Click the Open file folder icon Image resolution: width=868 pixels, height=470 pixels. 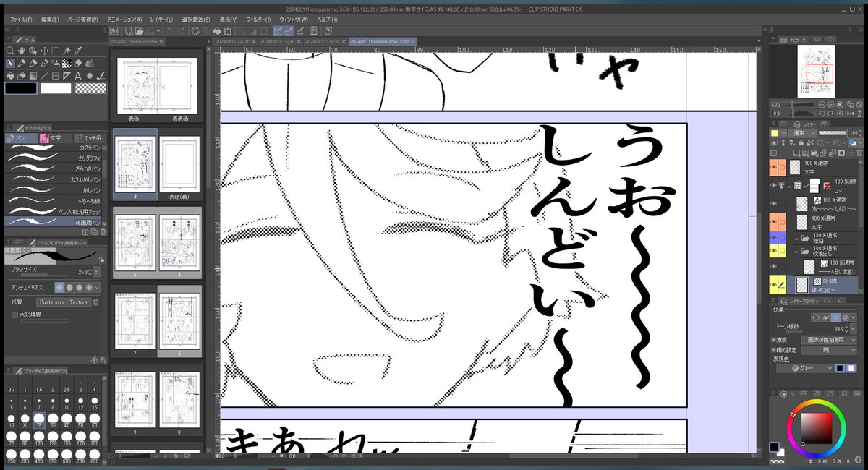coord(139,31)
